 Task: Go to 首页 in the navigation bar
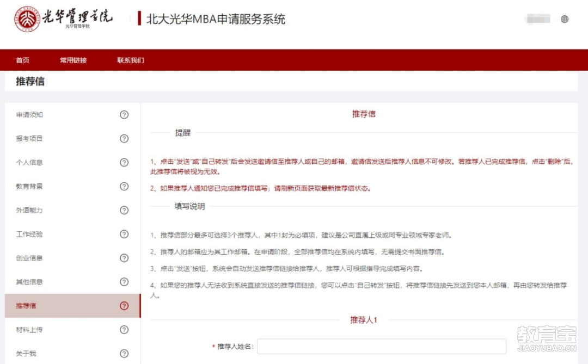(x=22, y=60)
